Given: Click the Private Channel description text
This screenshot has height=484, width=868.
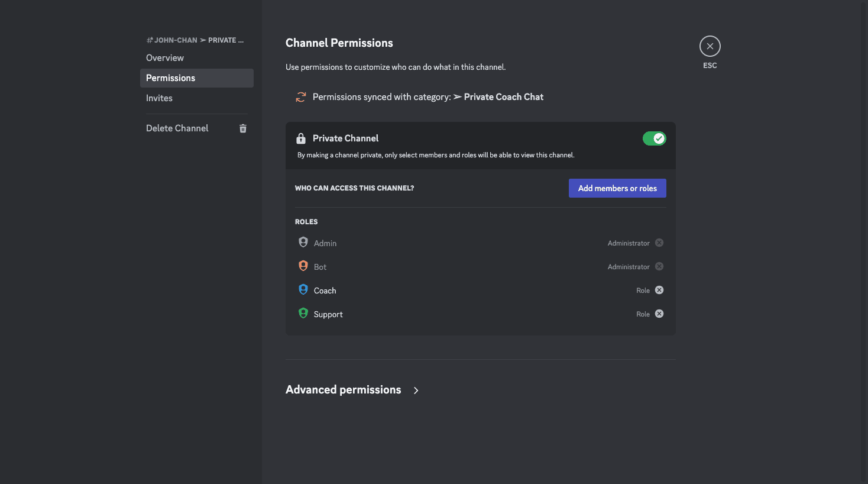Looking at the screenshot, I should (436, 155).
